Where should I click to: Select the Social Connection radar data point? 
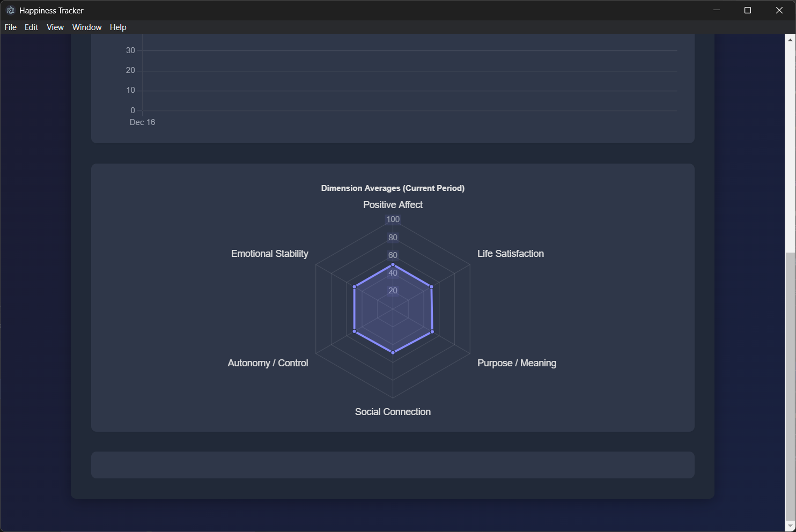coord(393,352)
